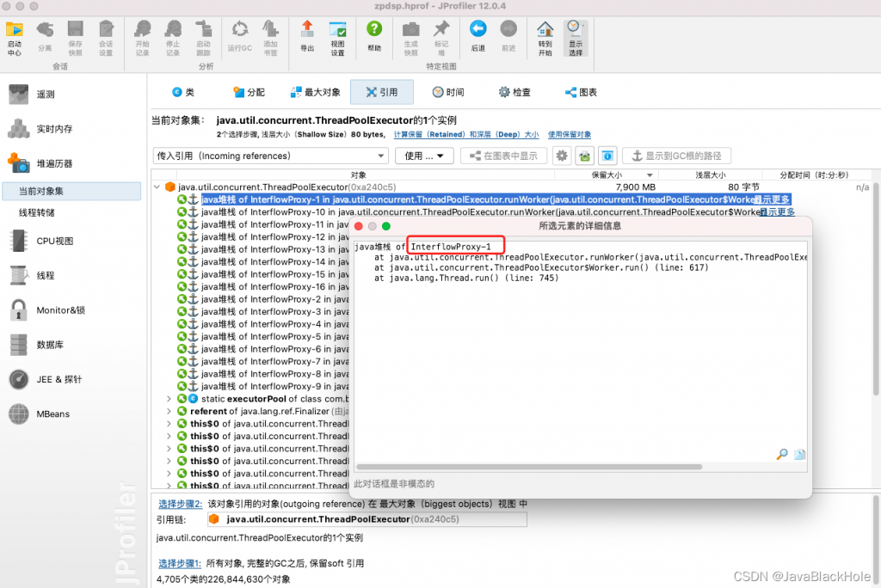Open 视图设置 view settings icon
881x588 pixels.
tap(337, 38)
